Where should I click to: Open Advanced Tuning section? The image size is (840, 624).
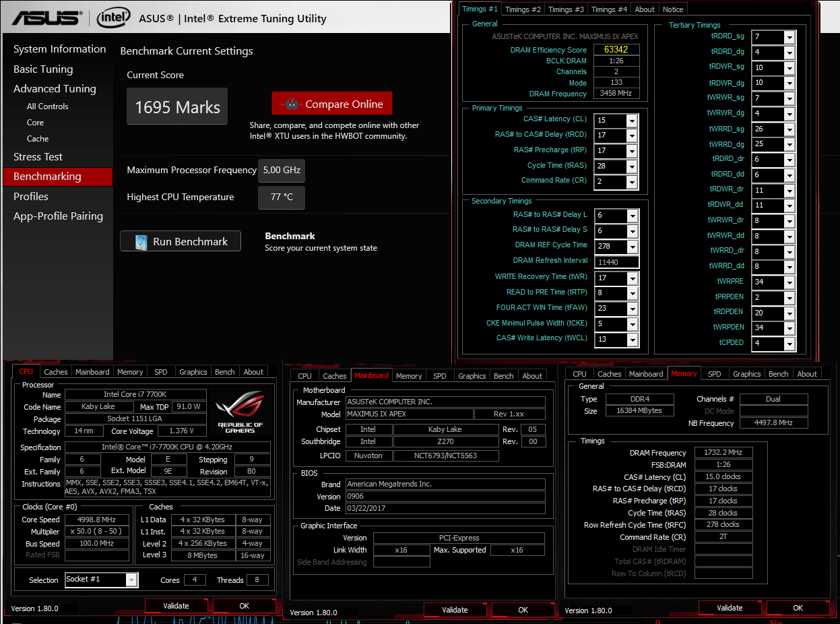click(x=55, y=89)
